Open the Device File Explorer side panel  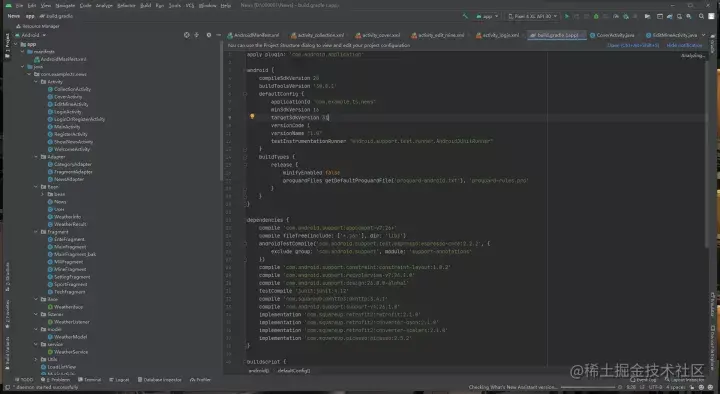(713, 348)
